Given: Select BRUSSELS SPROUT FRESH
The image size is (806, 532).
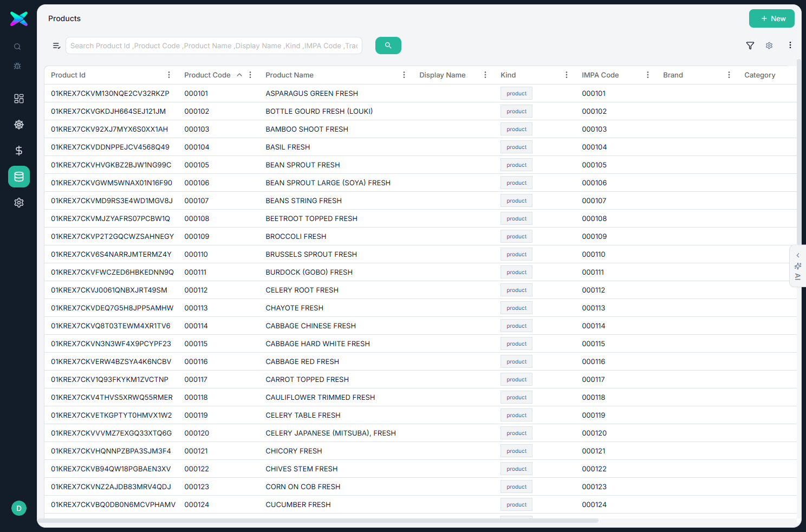Looking at the screenshot, I should 311,254.
